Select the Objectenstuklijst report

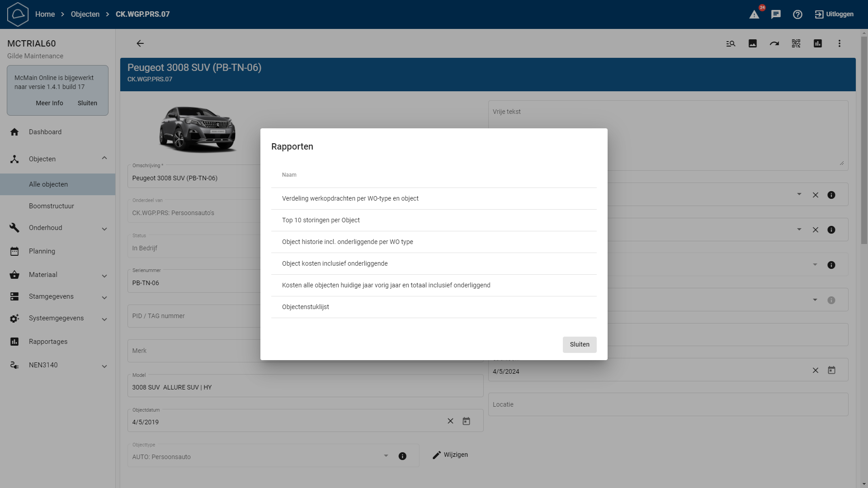tap(306, 307)
